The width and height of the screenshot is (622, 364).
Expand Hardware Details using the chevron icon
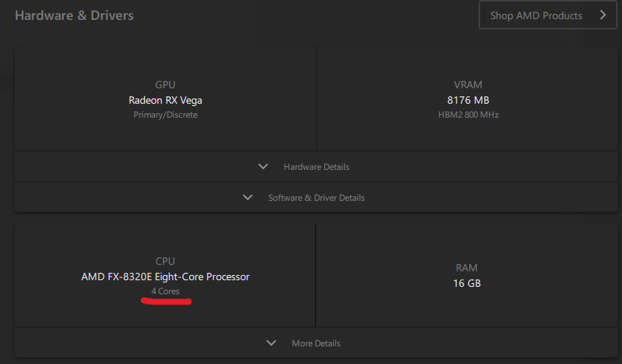[x=263, y=167]
